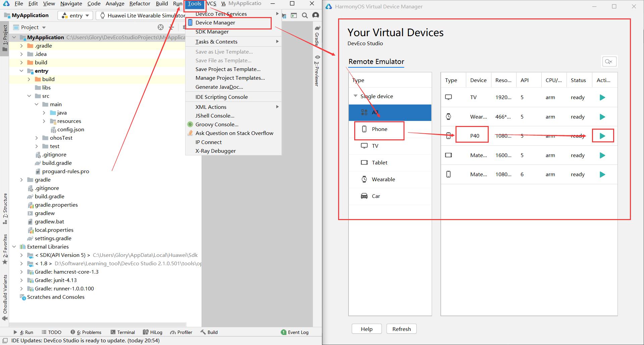The image size is (644, 345).
Task: Select Scratches and Consoles node
Action: coord(52,297)
